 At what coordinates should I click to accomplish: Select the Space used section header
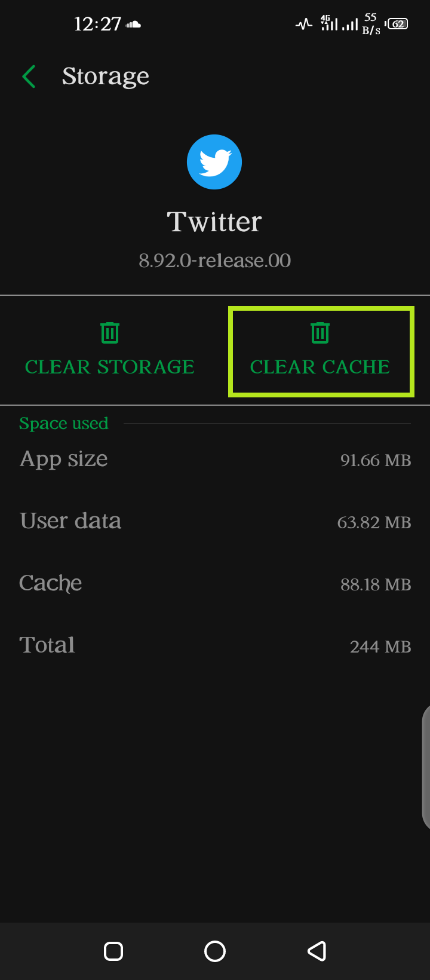tap(63, 423)
